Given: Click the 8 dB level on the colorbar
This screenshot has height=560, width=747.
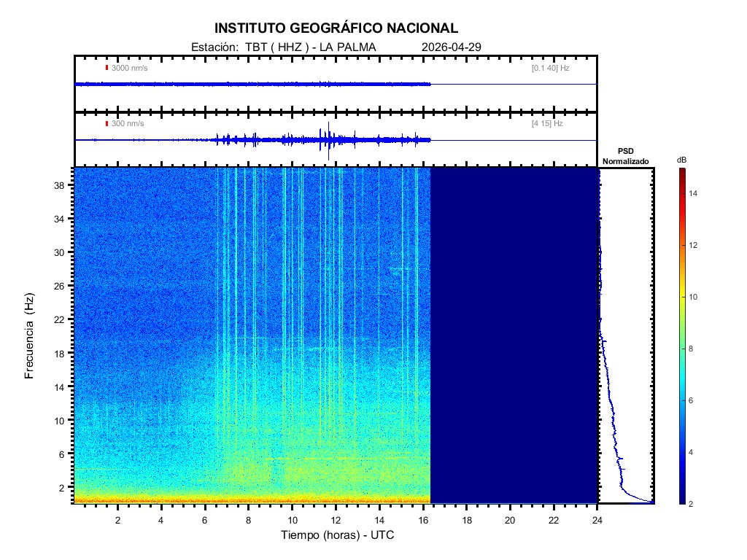Looking at the screenshot, I should [x=681, y=349].
